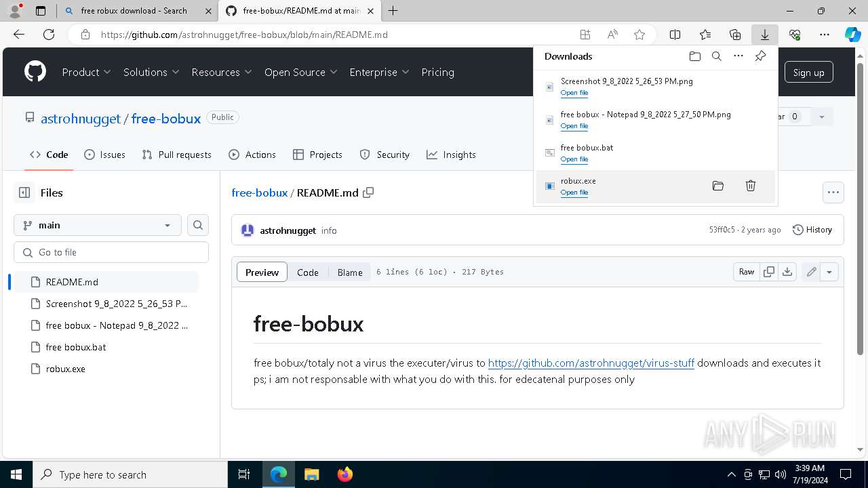Edit the README file pencil icon
Viewport: 868px width, 488px height.
[x=811, y=272]
